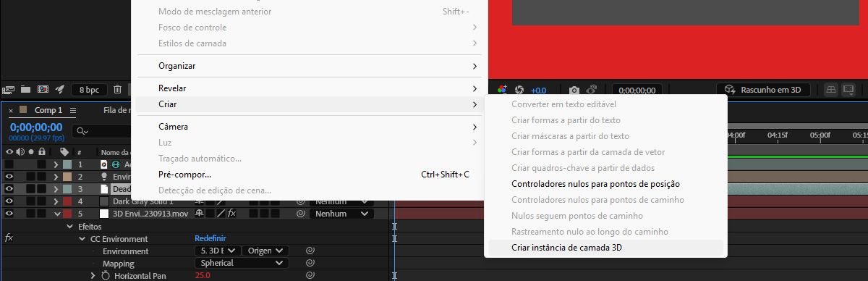Viewport: 868px width, 281px height.
Task: Collapse the Efeitos group
Action: (70, 226)
